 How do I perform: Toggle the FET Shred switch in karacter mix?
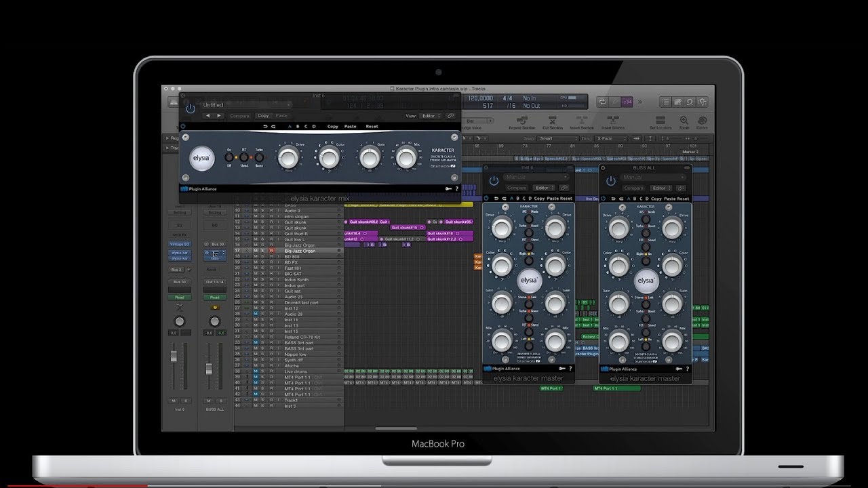[x=244, y=158]
